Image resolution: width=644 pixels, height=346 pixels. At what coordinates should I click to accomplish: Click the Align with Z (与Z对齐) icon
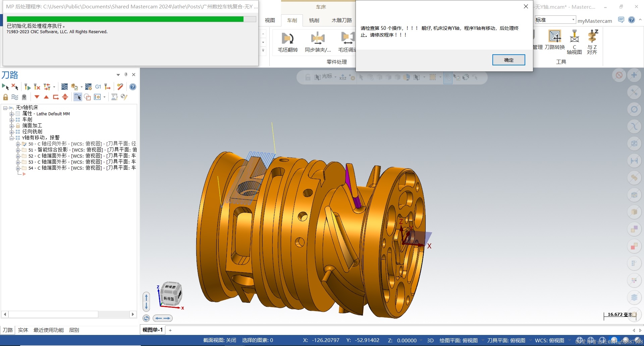pos(592,42)
